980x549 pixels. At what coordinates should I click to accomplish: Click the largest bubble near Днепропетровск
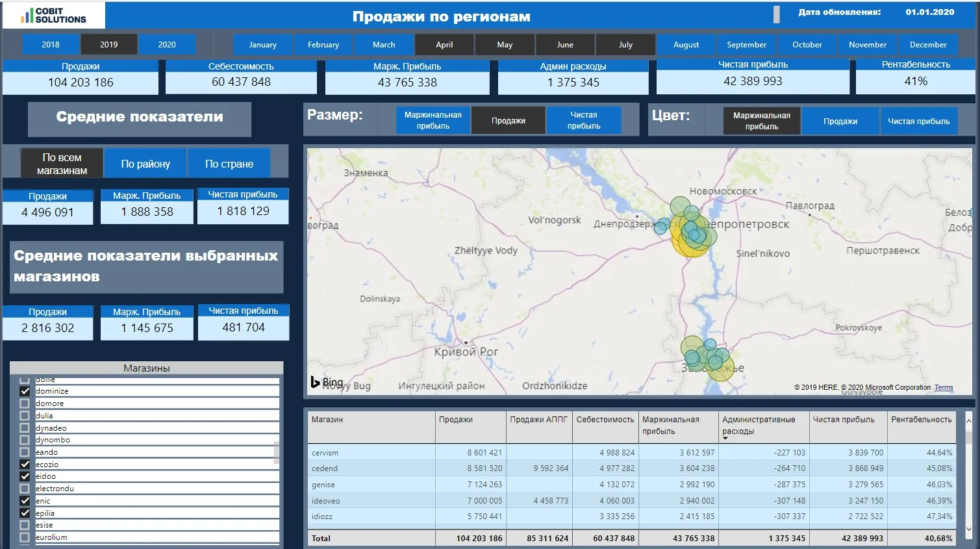[690, 235]
